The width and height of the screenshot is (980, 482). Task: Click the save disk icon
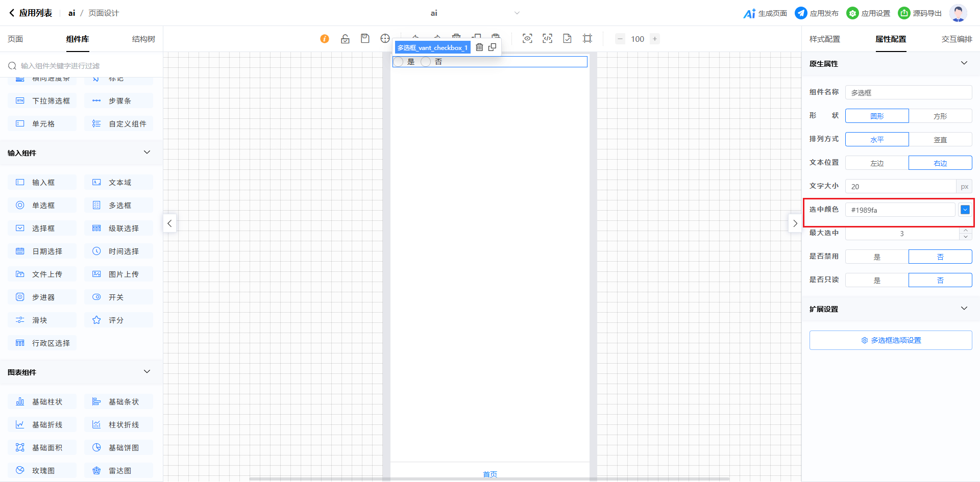[365, 39]
